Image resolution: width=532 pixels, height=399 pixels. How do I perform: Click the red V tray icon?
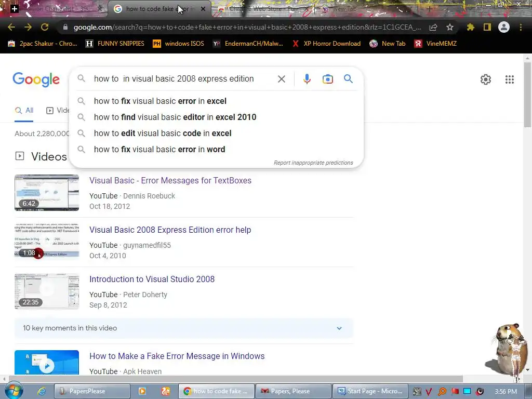(x=429, y=392)
